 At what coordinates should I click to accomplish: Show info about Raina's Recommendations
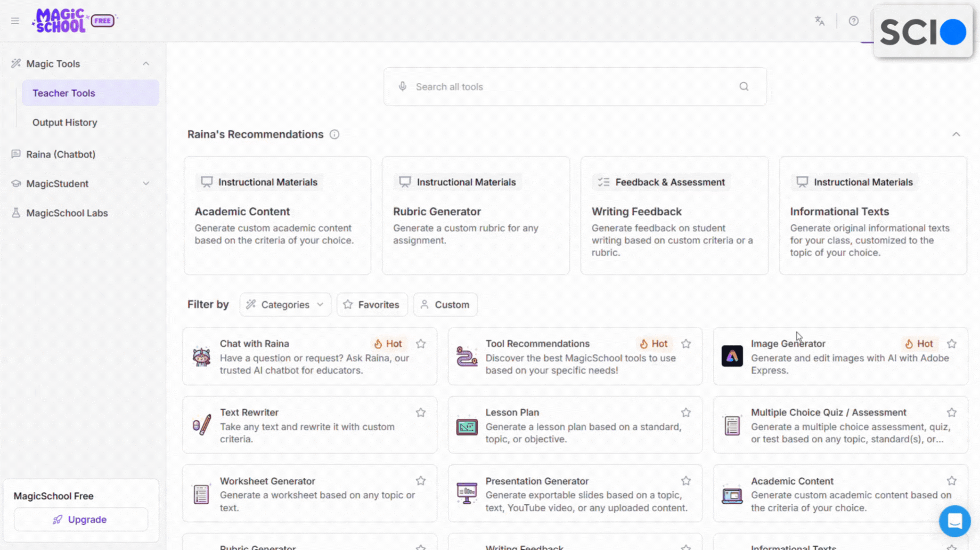pyautogui.click(x=334, y=134)
